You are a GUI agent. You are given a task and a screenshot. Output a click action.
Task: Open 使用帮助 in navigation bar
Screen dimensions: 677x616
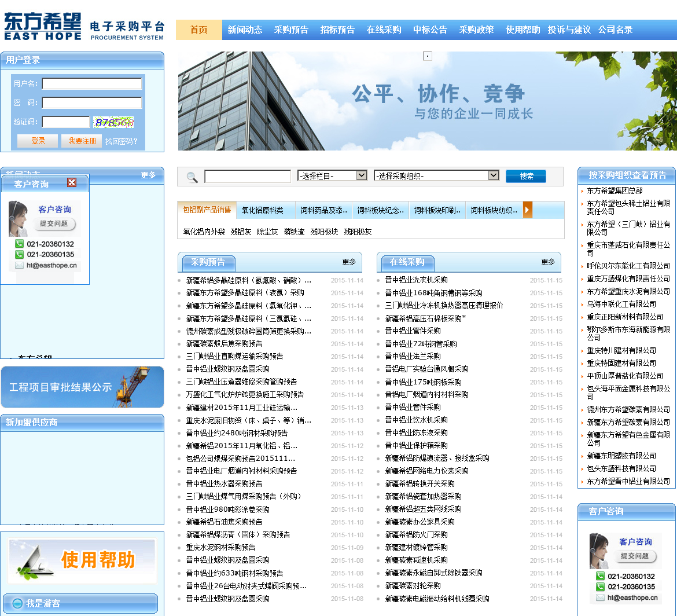click(x=523, y=30)
